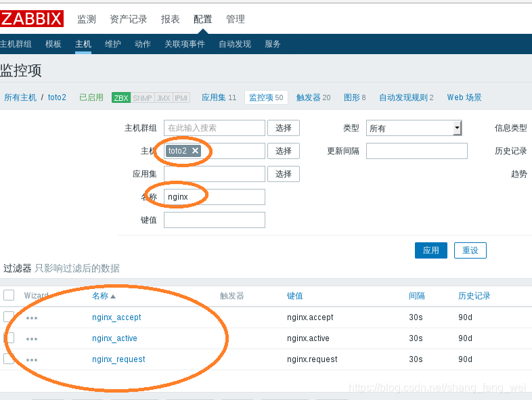Open the nginx_request item link
Viewport: 532px width, 400px height.
(x=118, y=359)
